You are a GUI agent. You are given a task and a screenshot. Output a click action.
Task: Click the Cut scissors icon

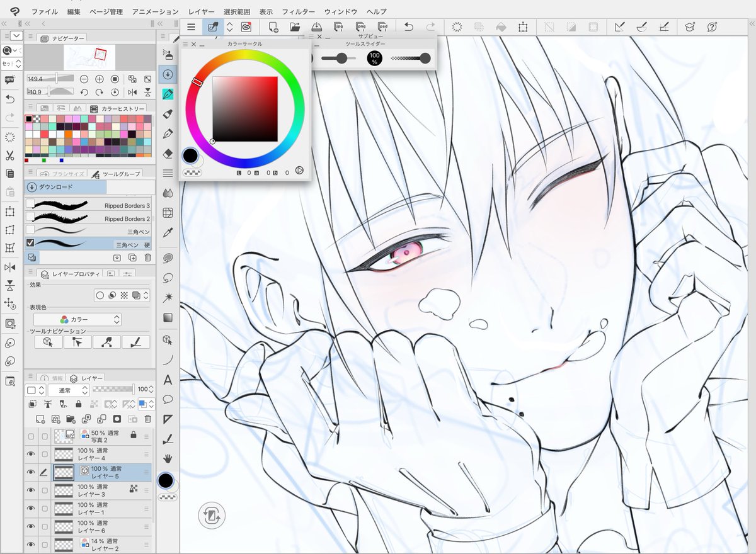tap(9, 155)
